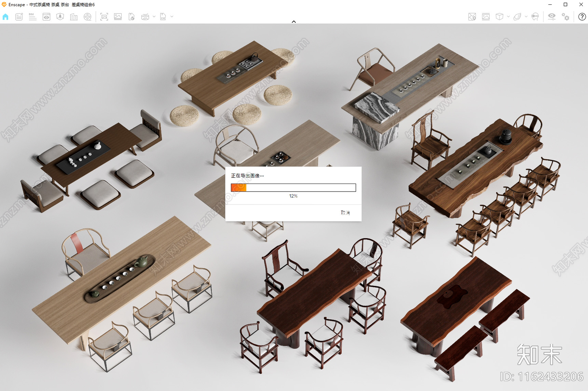588x391 pixels.
Task: Open the BIM information panel
Action: pyautogui.click(x=33, y=17)
